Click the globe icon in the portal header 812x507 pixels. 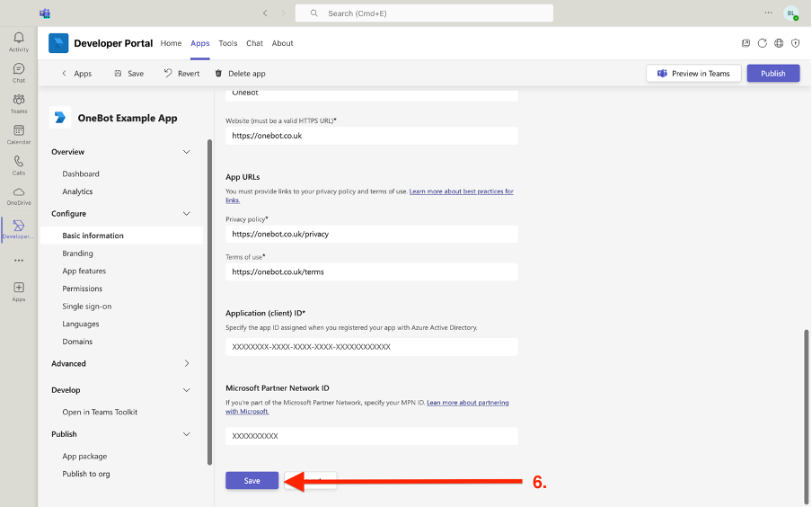[779, 43]
